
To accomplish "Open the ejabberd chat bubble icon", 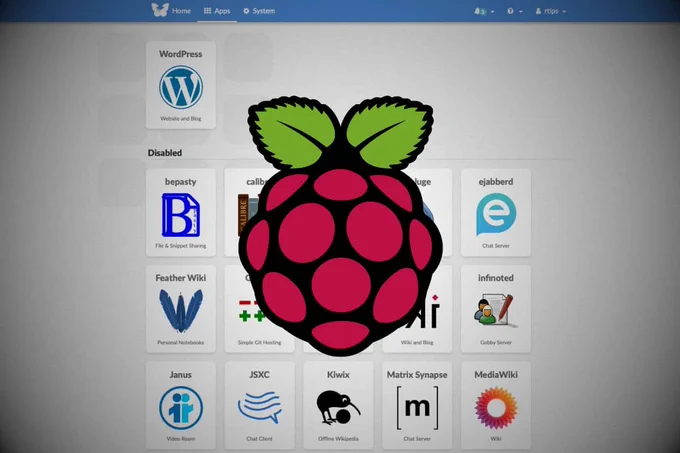I will point(496,214).
